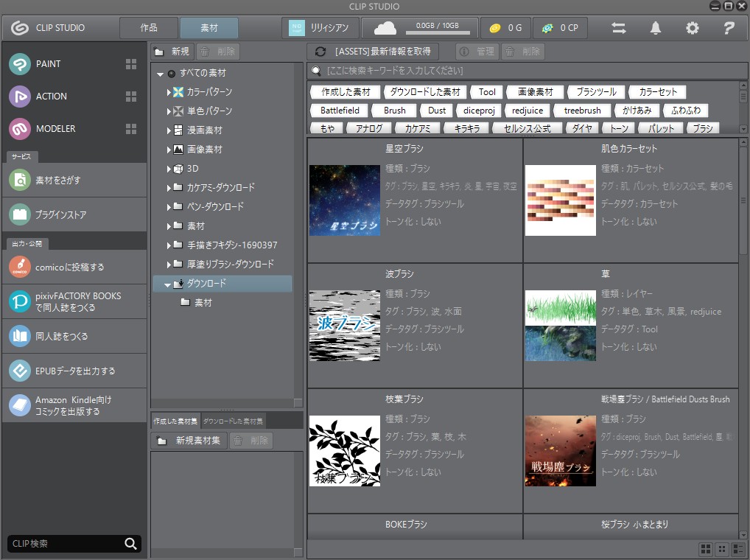
Task: Launch the CLIP STUDIO PAINT app icon
Action: pos(20,64)
